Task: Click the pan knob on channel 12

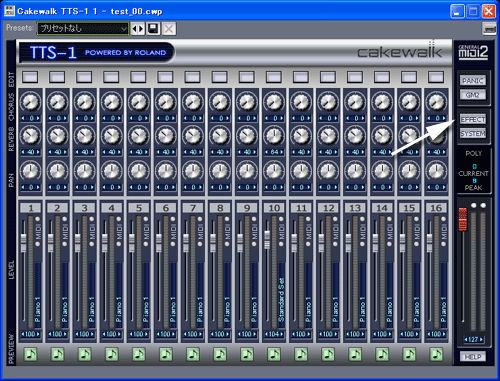Action: coord(328,170)
